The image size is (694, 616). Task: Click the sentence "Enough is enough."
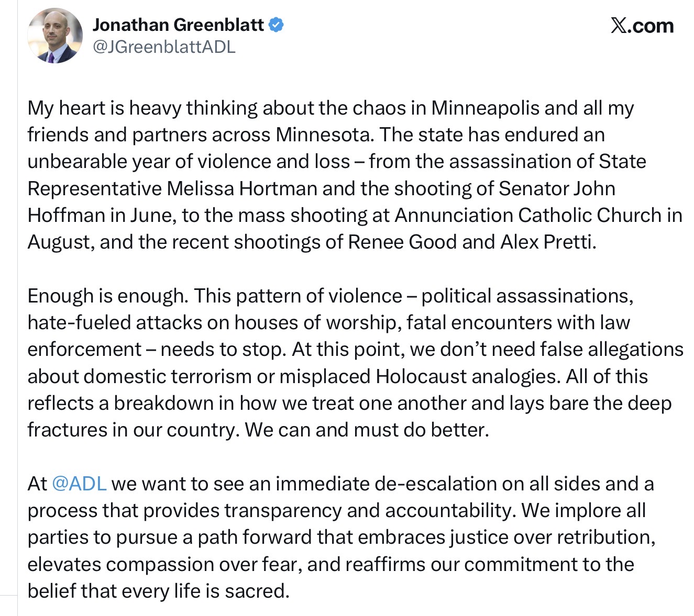click(x=107, y=296)
